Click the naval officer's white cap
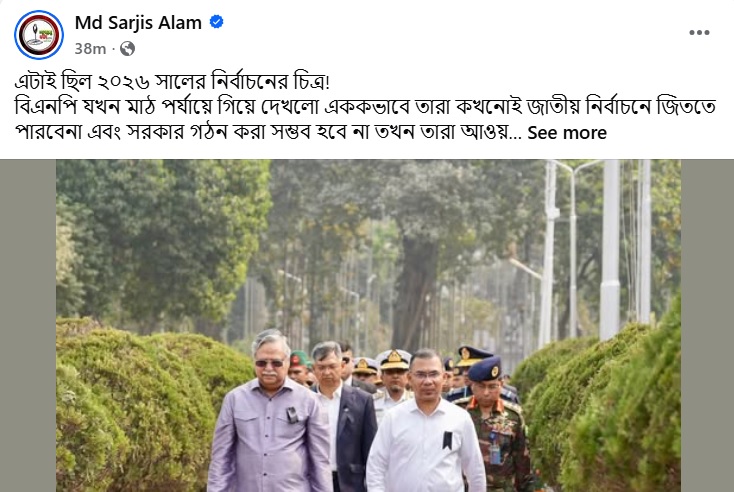 [x=394, y=359]
